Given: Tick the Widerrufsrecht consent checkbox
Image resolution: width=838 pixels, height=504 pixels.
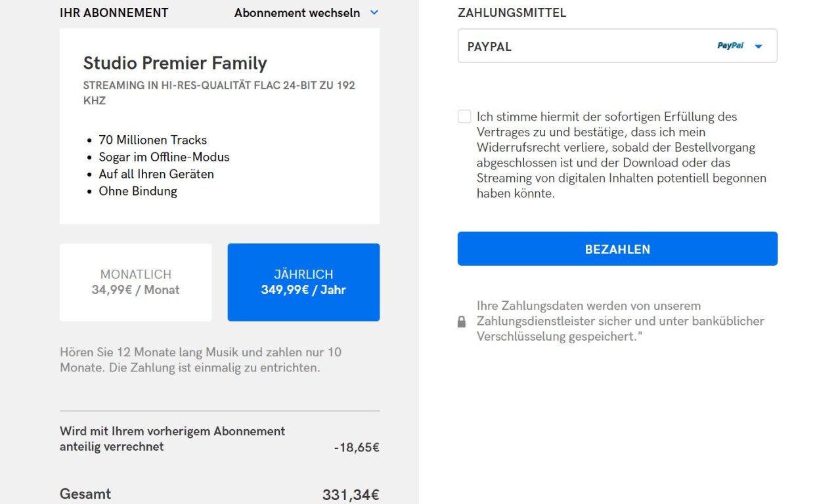Looking at the screenshot, I should pyautogui.click(x=464, y=117).
